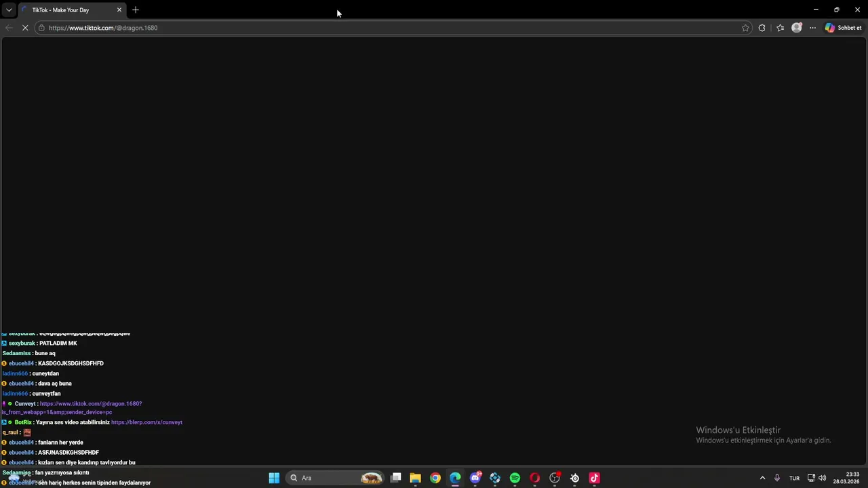Open the browser profile avatar
This screenshot has height=488, width=868.
[797, 28]
